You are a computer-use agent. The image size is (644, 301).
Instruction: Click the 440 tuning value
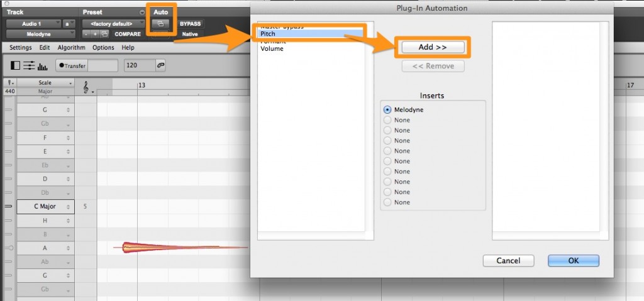[x=11, y=91]
